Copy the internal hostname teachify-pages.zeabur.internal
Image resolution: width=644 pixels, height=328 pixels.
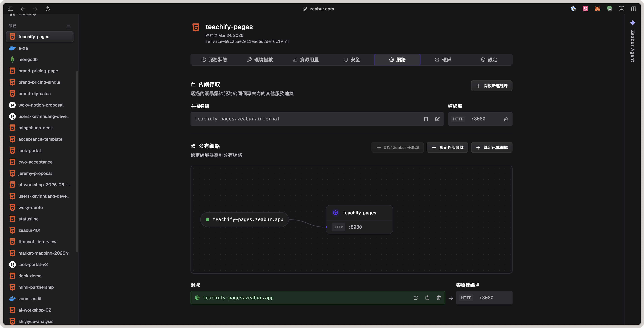click(x=426, y=119)
